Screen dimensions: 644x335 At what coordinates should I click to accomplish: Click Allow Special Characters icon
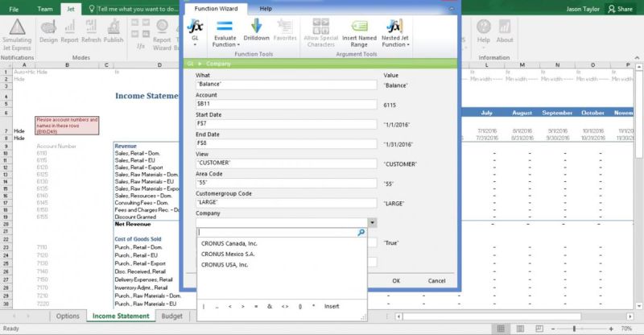coord(320,26)
